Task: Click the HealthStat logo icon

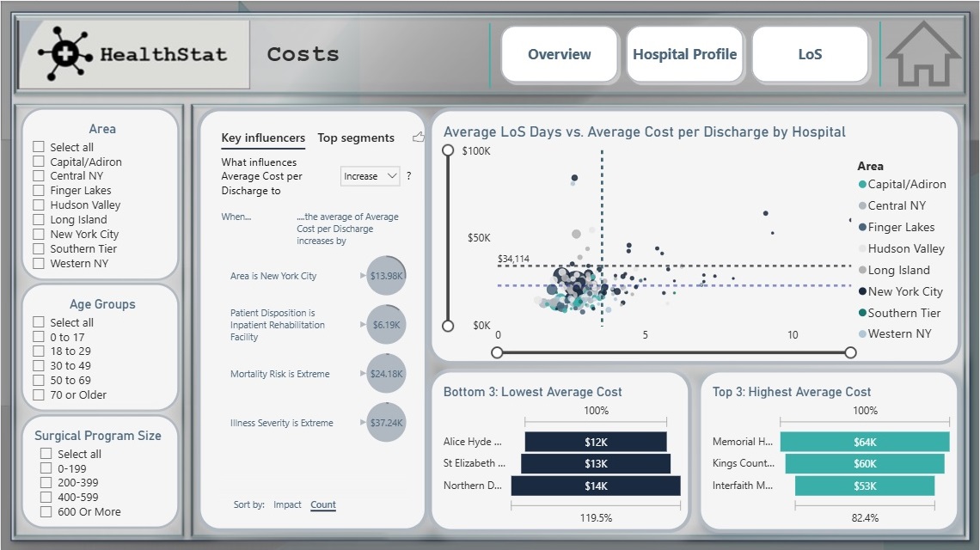Action: (65, 54)
